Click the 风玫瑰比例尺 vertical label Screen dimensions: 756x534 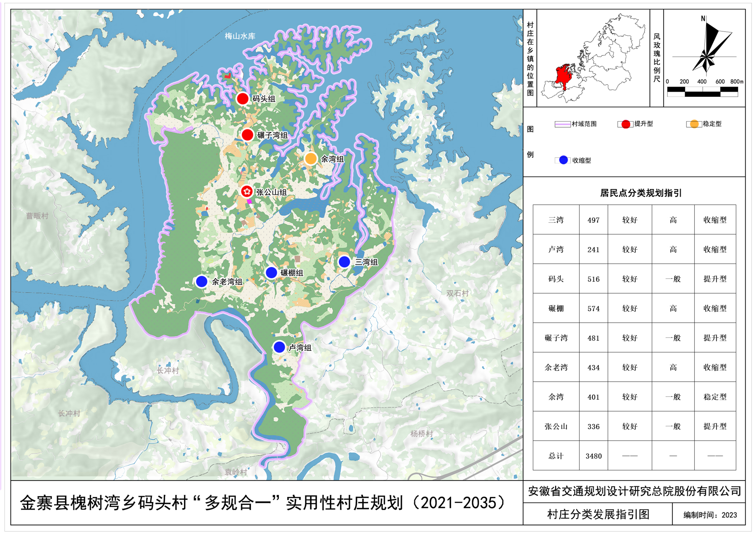click(657, 58)
